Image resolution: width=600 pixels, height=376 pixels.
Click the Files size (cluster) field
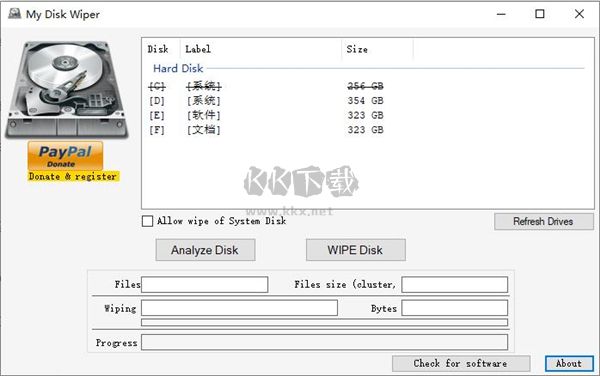click(455, 285)
